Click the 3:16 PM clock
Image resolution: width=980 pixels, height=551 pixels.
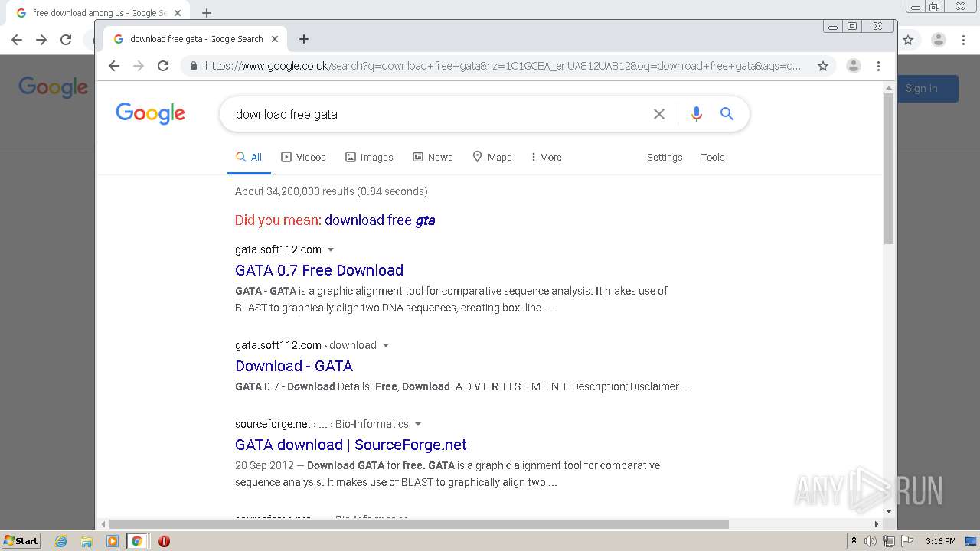click(940, 541)
